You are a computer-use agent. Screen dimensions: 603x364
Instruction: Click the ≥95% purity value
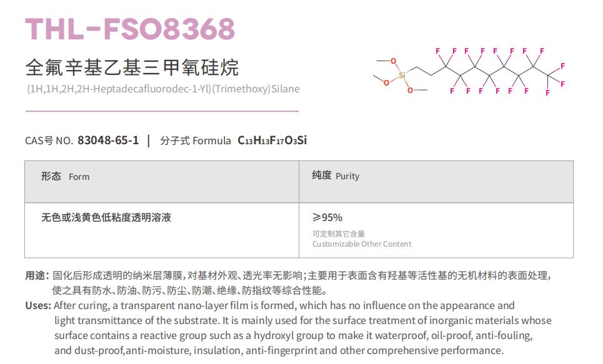pos(327,217)
